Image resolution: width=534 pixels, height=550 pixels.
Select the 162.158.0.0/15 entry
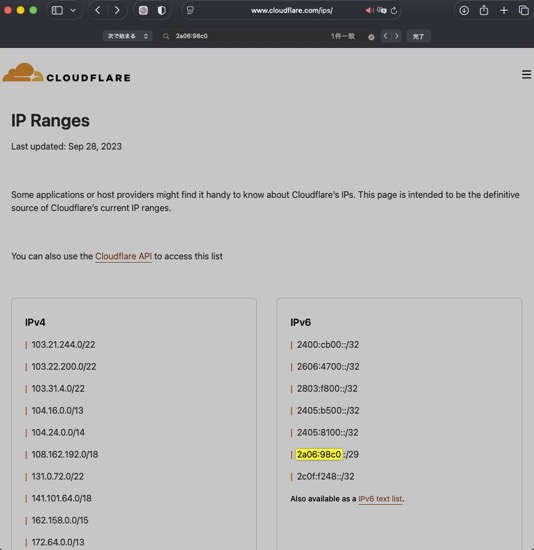[x=60, y=521]
